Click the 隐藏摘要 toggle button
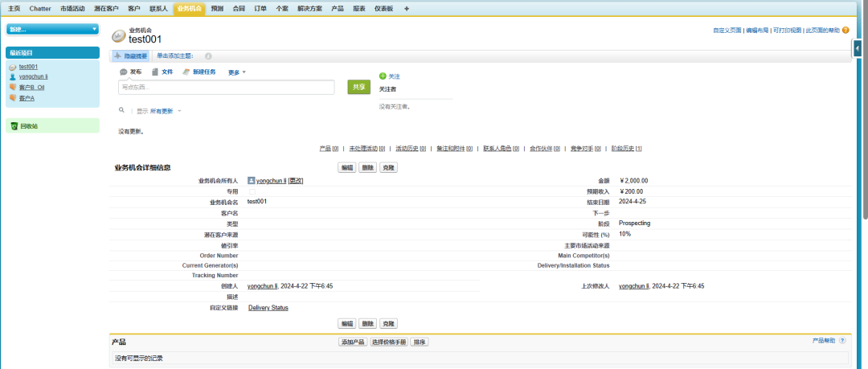The image size is (868, 369). 131,56
